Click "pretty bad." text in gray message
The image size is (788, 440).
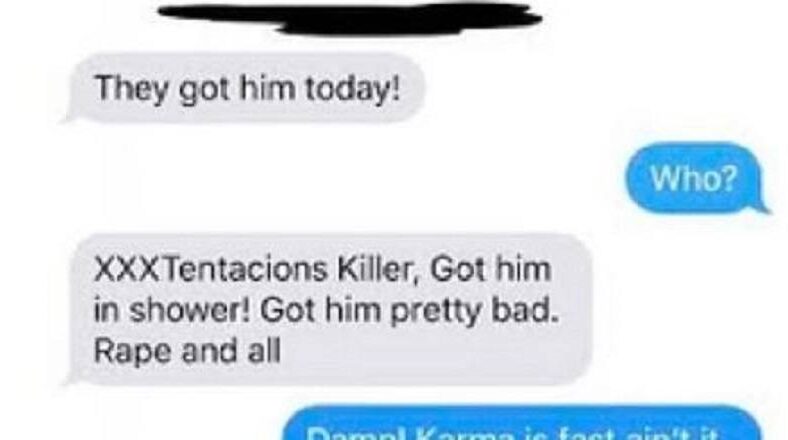click(x=474, y=312)
